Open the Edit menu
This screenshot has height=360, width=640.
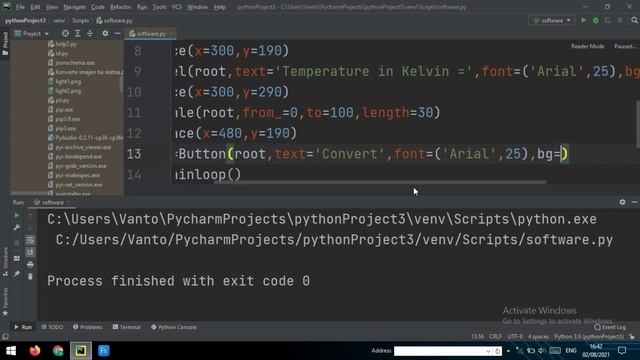click(x=35, y=7)
